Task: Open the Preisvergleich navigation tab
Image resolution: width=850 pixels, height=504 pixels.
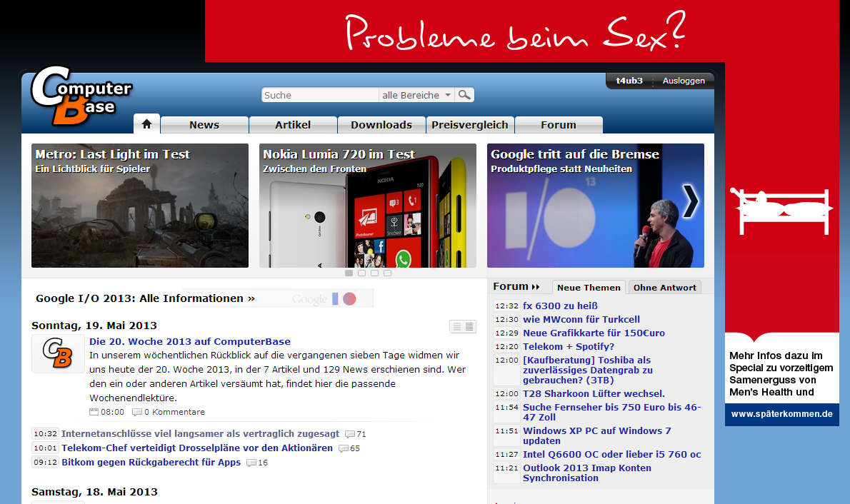Action: point(470,125)
